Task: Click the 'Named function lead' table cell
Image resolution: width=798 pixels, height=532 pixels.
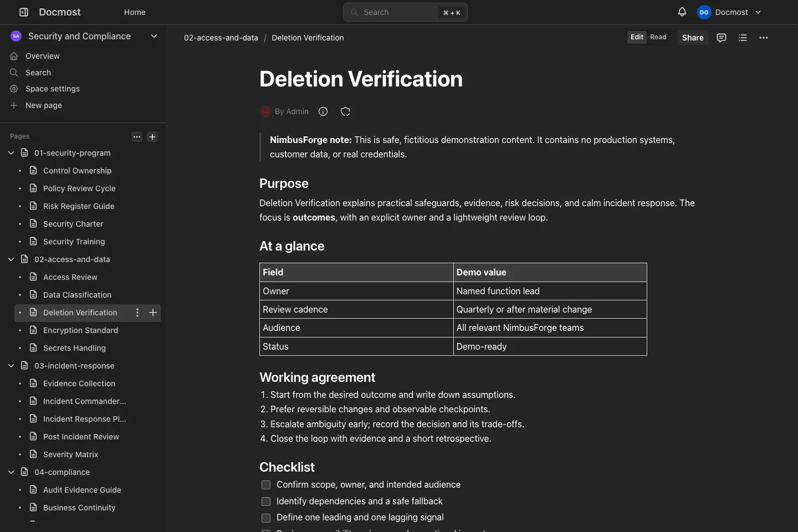Action: tap(550, 291)
